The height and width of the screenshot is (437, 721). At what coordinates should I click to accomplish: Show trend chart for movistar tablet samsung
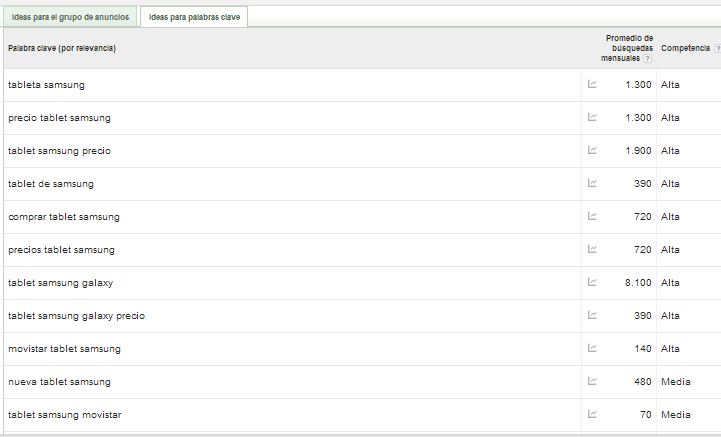(x=592, y=348)
